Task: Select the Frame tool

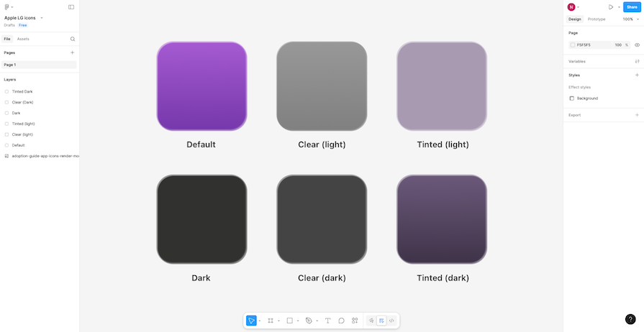Action: point(271,321)
